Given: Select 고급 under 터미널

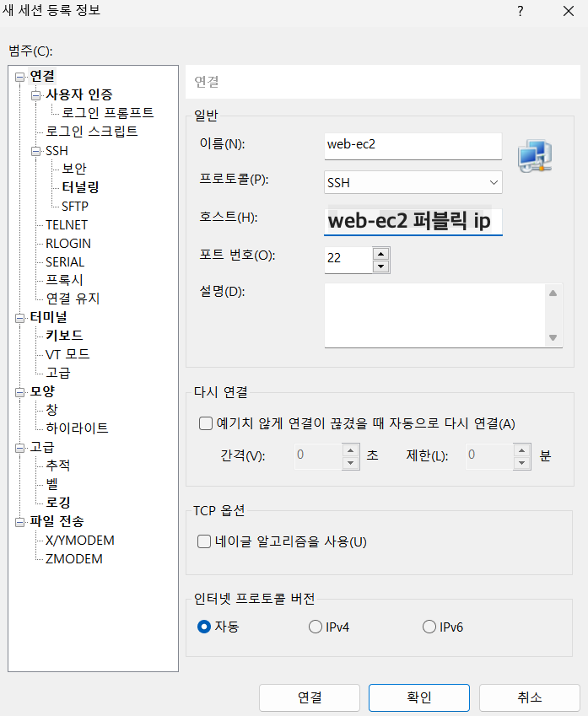Looking at the screenshot, I should pyautogui.click(x=57, y=373).
